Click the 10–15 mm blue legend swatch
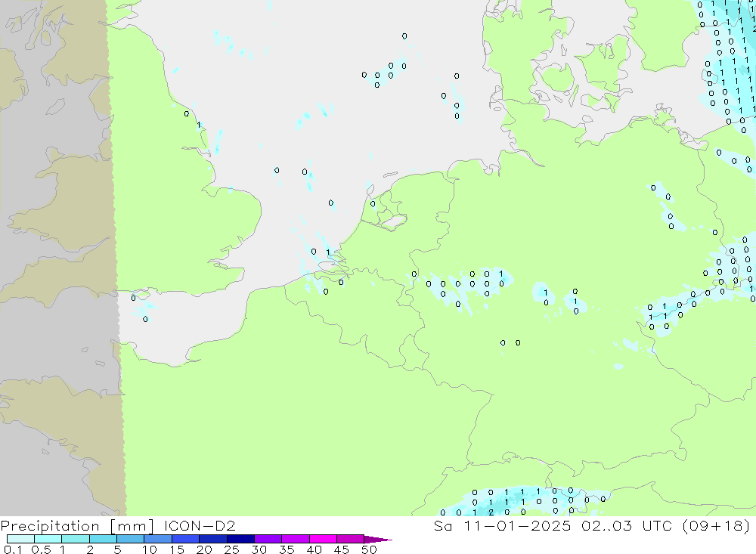This screenshot has width=756, height=554. tap(158, 539)
